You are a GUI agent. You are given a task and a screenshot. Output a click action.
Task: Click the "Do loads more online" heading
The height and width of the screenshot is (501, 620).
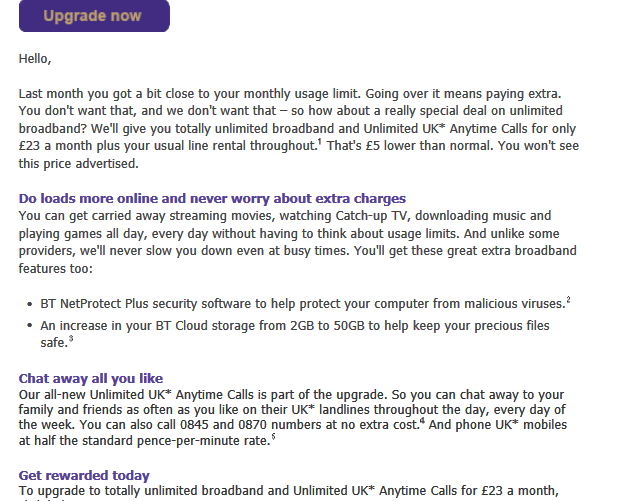pos(212,198)
